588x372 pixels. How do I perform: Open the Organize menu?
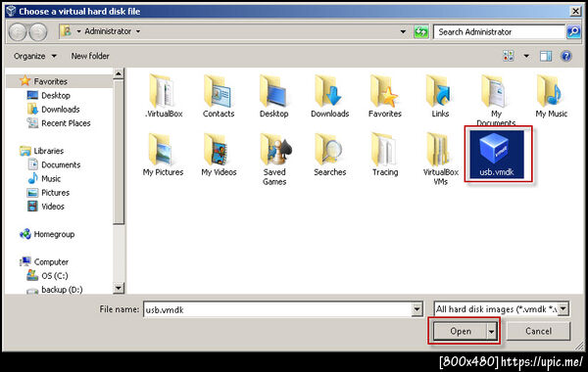click(x=35, y=56)
